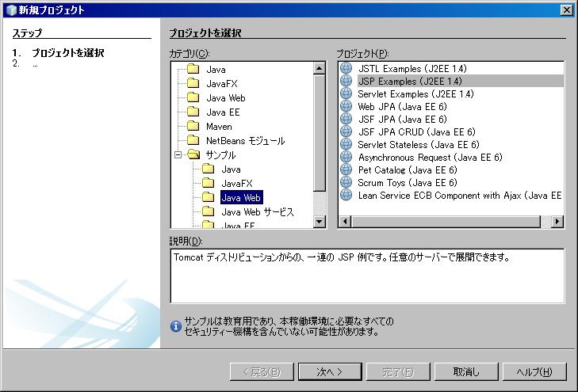Select Java Web サービス sample category

point(258,212)
